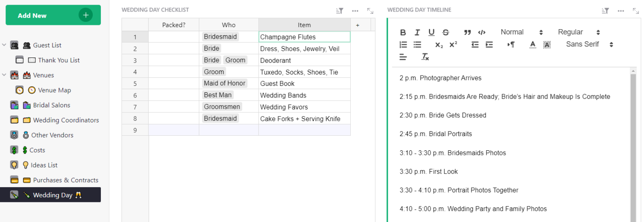This screenshot has height=222, width=644.
Task: Open the text background color picker
Action: 547,44
